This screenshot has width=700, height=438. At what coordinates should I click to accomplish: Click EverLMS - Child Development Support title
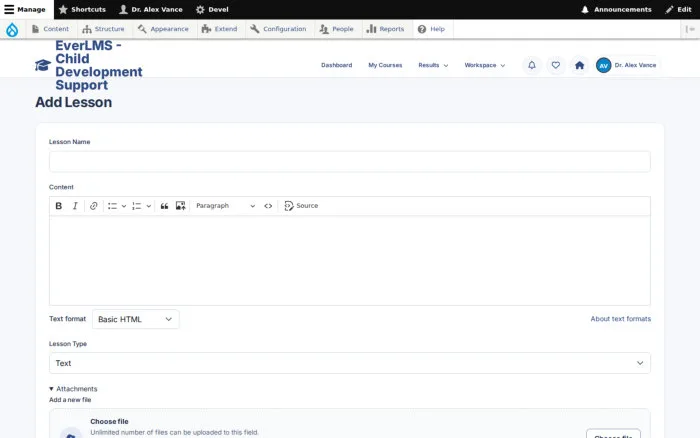click(99, 65)
